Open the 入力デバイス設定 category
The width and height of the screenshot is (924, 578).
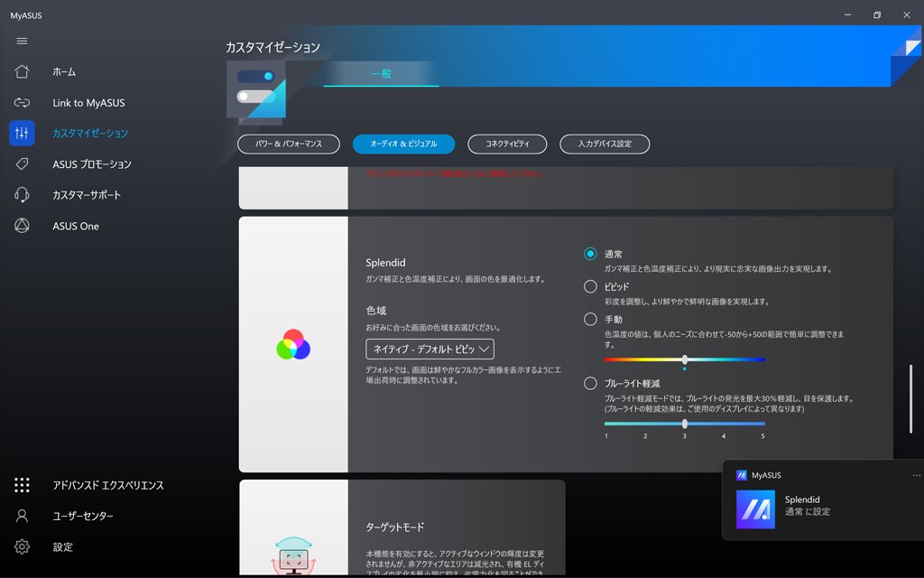click(605, 144)
